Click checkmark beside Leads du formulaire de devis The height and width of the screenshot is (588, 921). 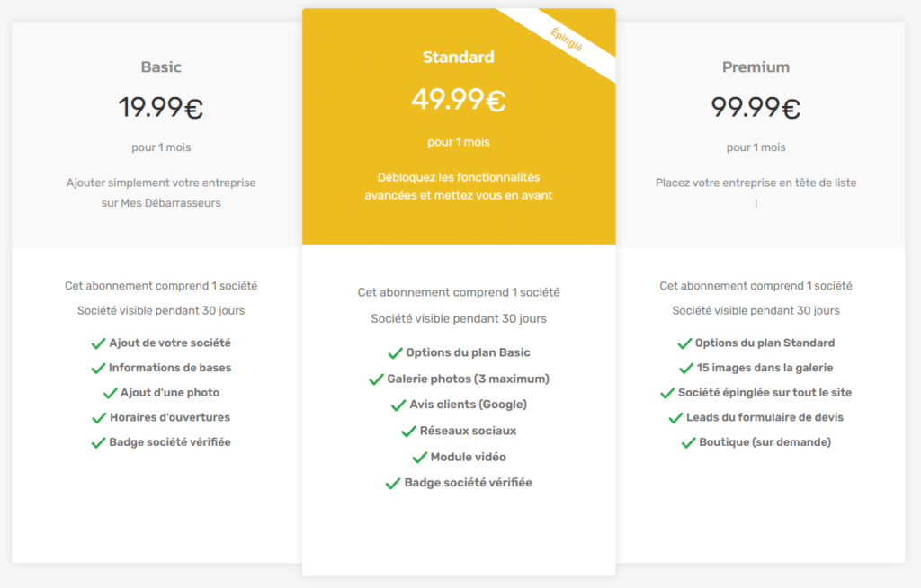pyautogui.click(x=676, y=418)
